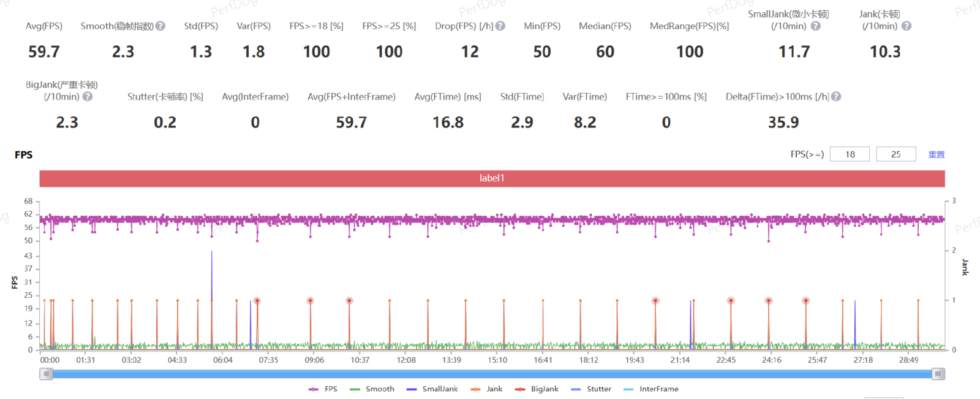Viewport: 980px width, 399px height.
Task: Click the BigJank (/10min) help icon
Action: click(x=88, y=96)
